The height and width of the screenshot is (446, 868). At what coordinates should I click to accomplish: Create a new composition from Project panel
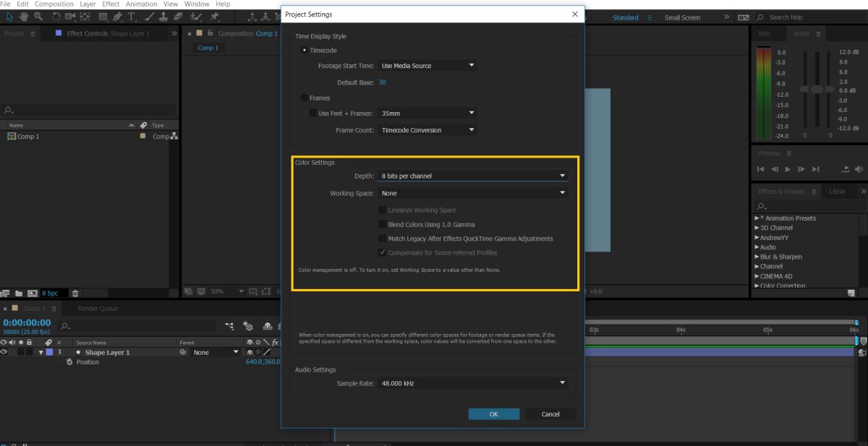[x=33, y=293]
